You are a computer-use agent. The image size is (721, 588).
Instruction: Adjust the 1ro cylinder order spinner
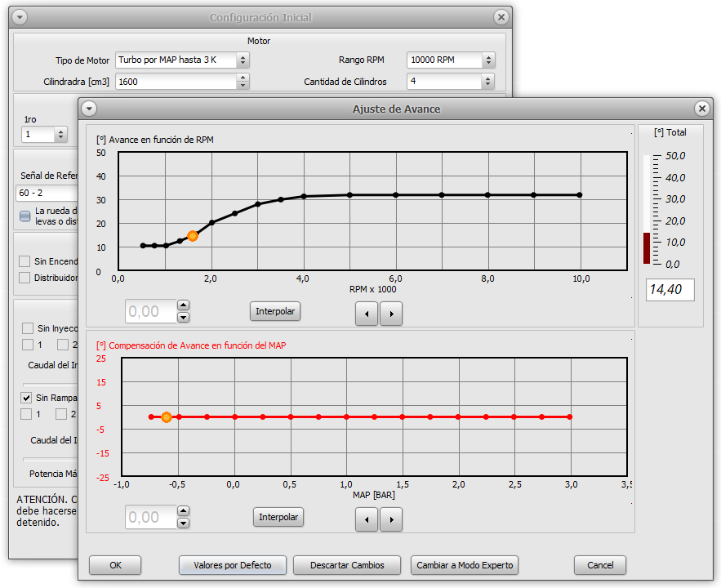coord(60,134)
